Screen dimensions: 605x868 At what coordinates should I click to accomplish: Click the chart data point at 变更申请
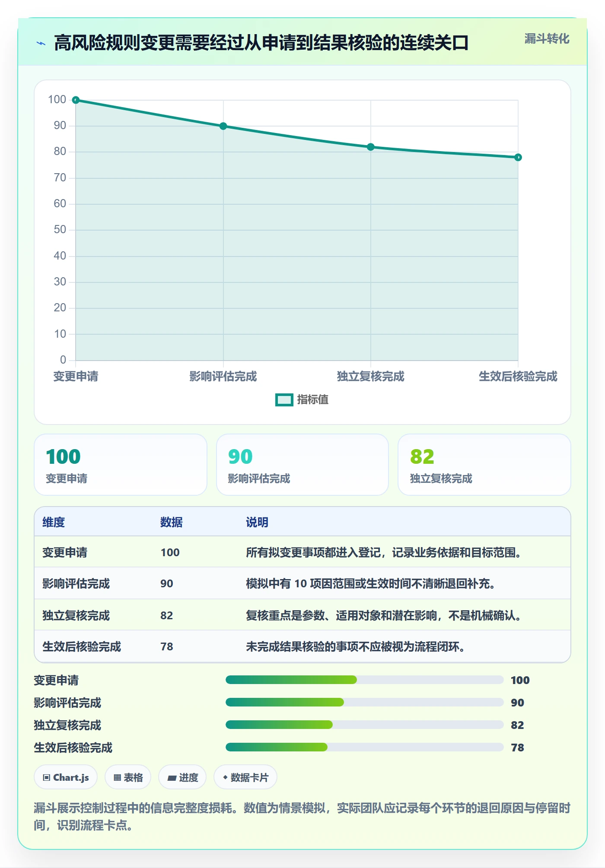(76, 100)
